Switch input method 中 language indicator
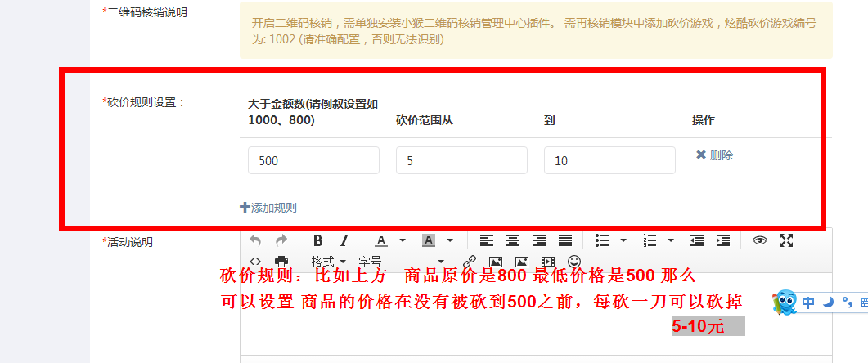 (809, 302)
